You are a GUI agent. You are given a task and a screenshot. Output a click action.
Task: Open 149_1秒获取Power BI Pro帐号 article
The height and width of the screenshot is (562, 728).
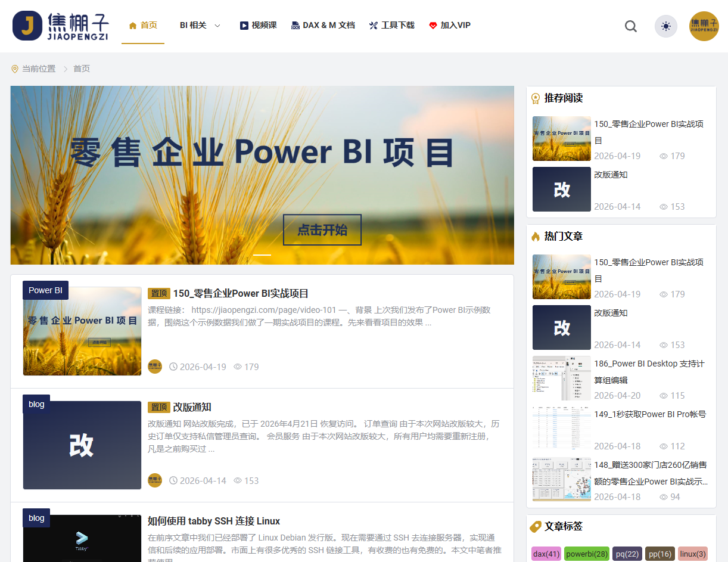coord(650,414)
